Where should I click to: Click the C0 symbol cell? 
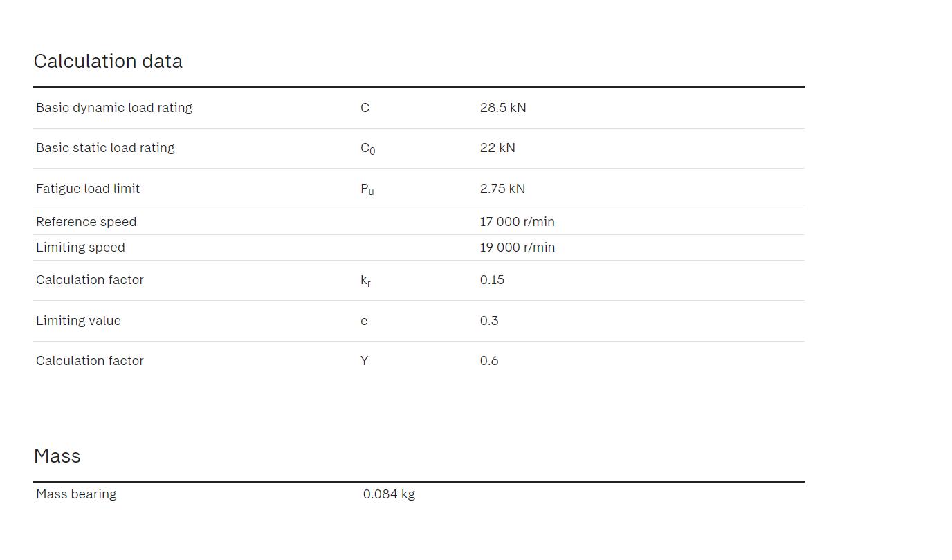pos(367,149)
